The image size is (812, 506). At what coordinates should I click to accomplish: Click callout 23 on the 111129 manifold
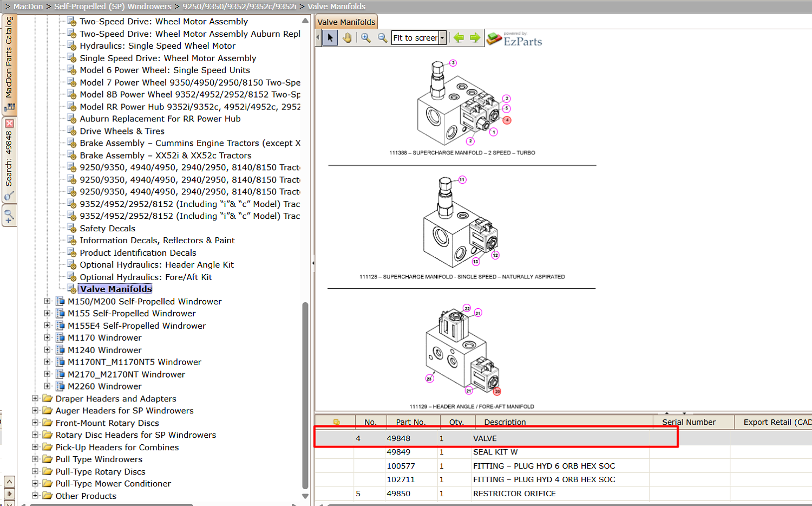[429, 379]
